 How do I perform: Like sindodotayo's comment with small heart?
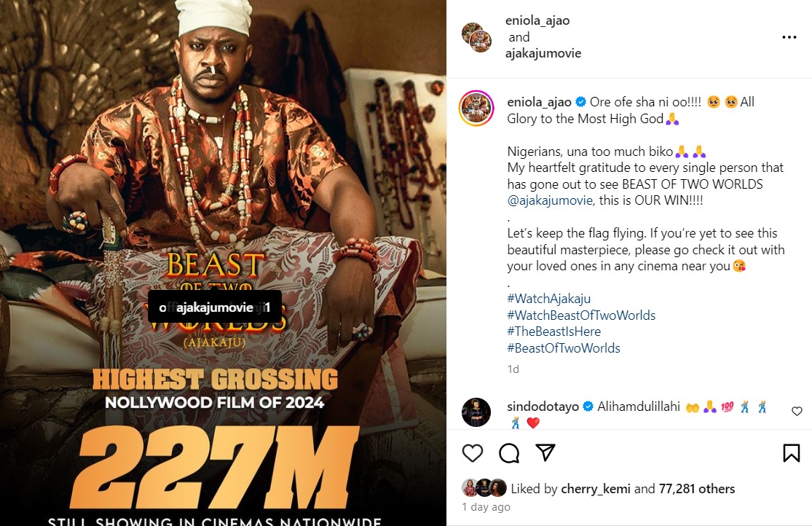(797, 411)
